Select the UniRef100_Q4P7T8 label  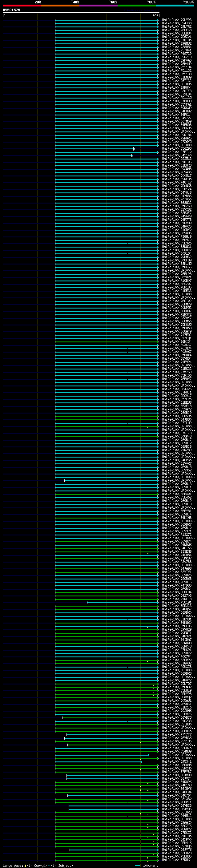click(176, 220)
